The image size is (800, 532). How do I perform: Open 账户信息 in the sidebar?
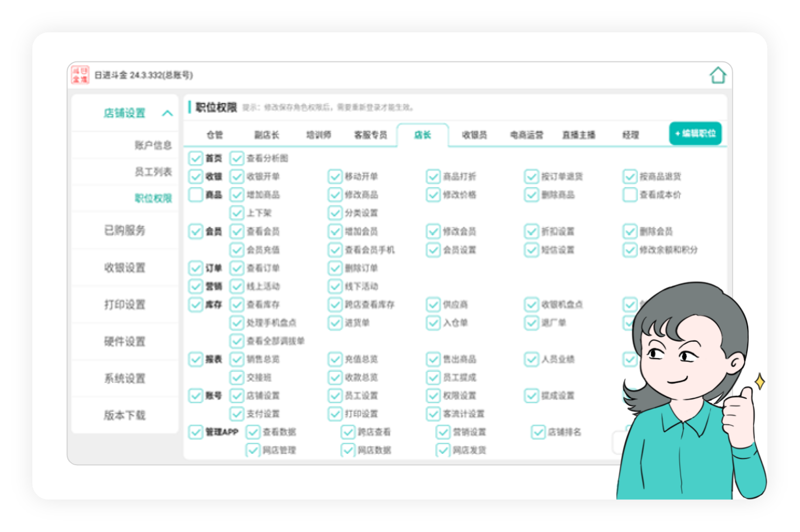[153, 145]
